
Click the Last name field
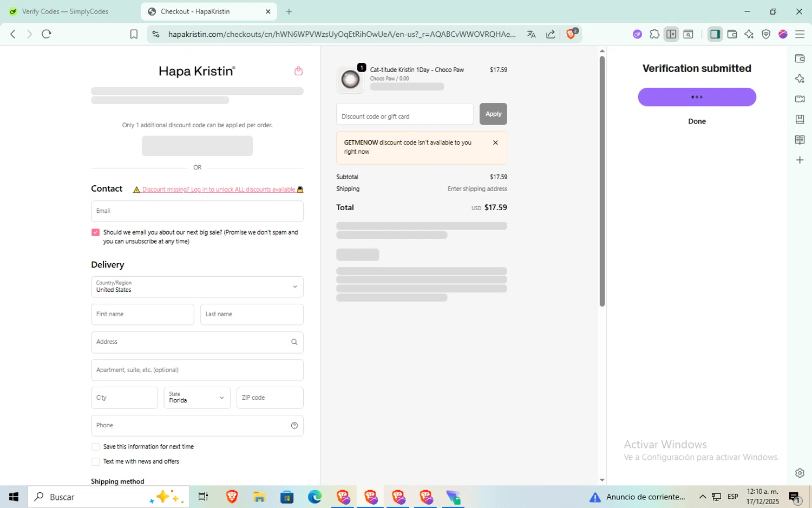[x=252, y=314]
